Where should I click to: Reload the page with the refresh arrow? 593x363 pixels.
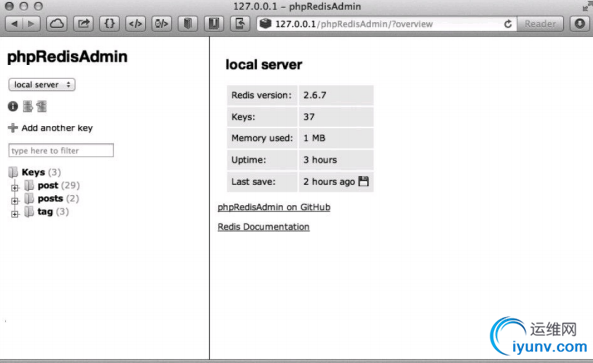click(x=508, y=24)
